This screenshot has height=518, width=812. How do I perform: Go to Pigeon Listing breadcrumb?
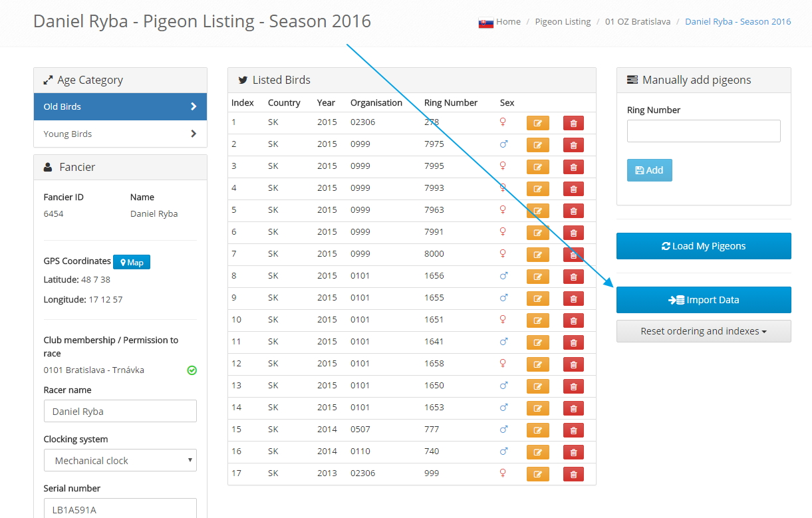563,22
